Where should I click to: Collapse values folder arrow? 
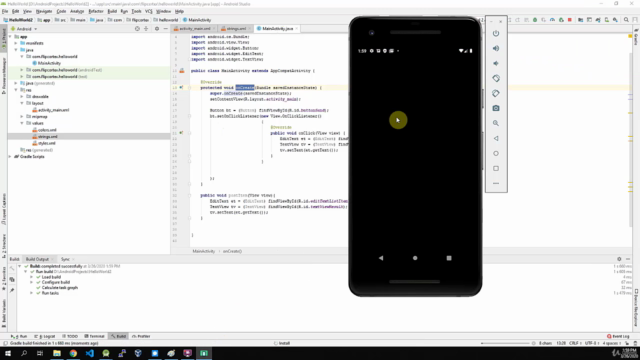pyautogui.click(x=22, y=123)
